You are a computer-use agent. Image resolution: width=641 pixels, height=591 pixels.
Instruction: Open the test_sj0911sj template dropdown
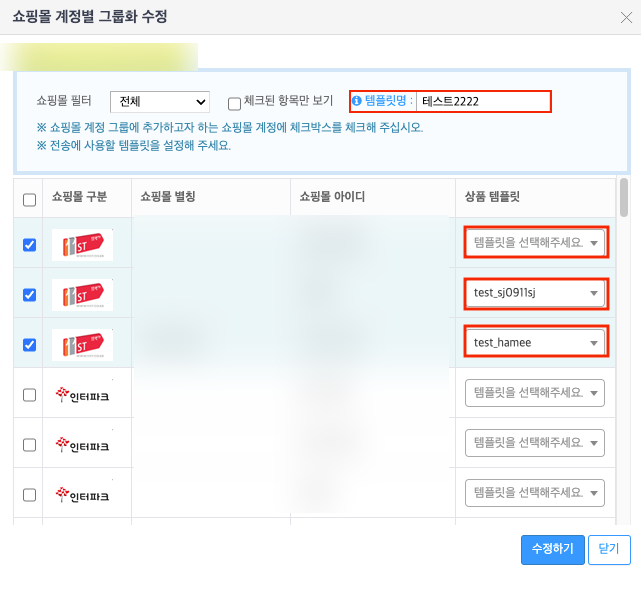535,293
